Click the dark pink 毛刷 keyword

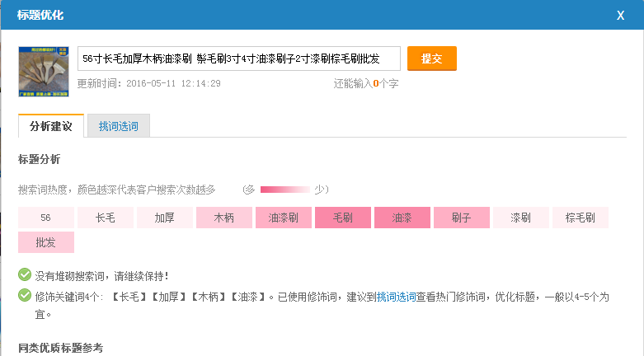342,218
